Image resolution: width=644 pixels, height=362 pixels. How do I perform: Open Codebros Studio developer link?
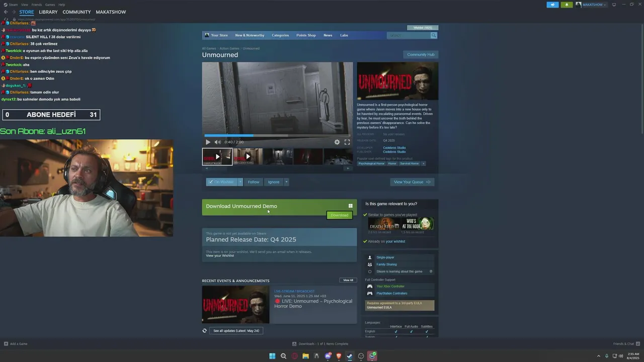click(x=394, y=148)
